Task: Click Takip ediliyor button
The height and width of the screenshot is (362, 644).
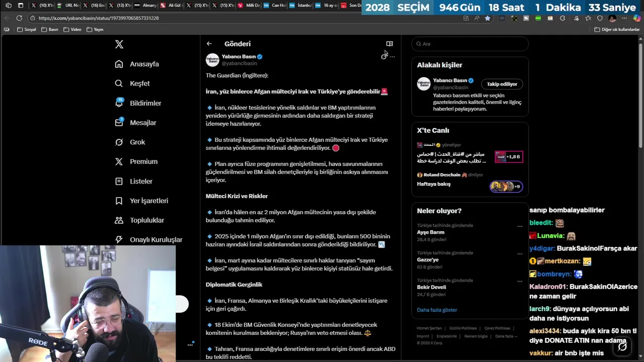Action: tap(502, 84)
